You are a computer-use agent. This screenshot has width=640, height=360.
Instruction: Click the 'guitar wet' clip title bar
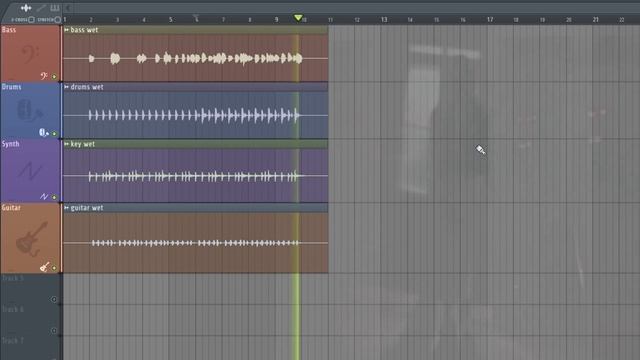point(196,208)
